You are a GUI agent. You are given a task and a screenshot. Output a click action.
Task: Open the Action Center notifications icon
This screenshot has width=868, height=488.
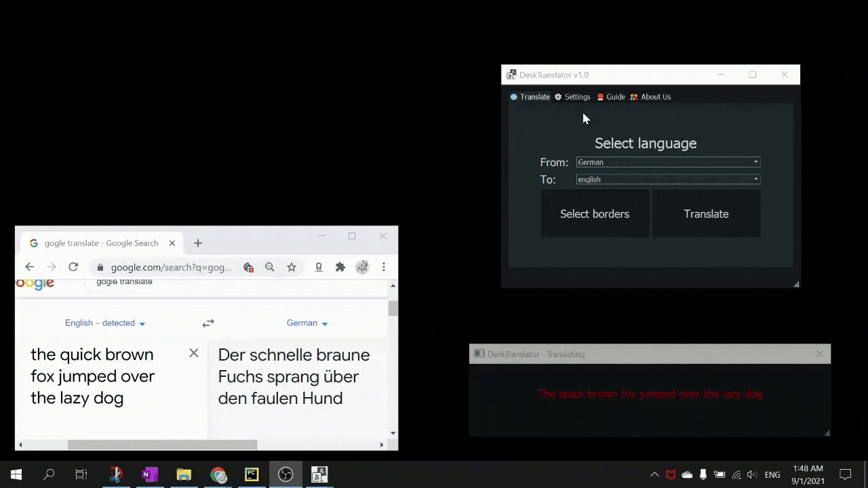845,474
